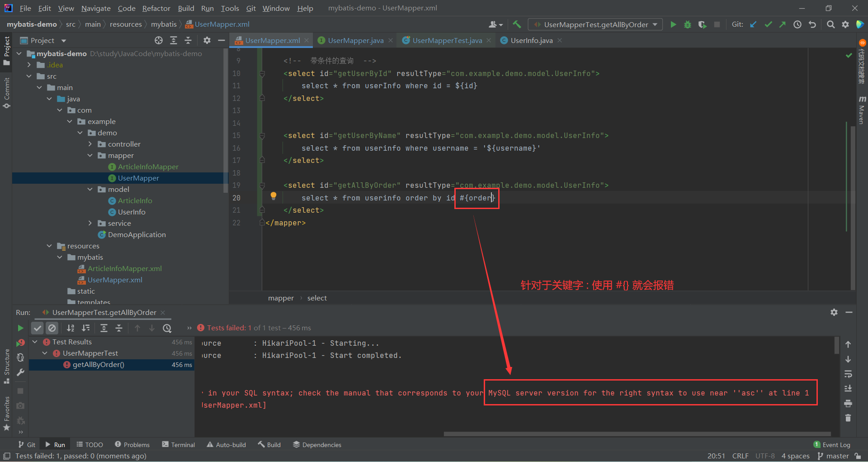Viewport: 868px width, 462px height.
Task: Clear console output trash icon
Action: click(x=848, y=418)
